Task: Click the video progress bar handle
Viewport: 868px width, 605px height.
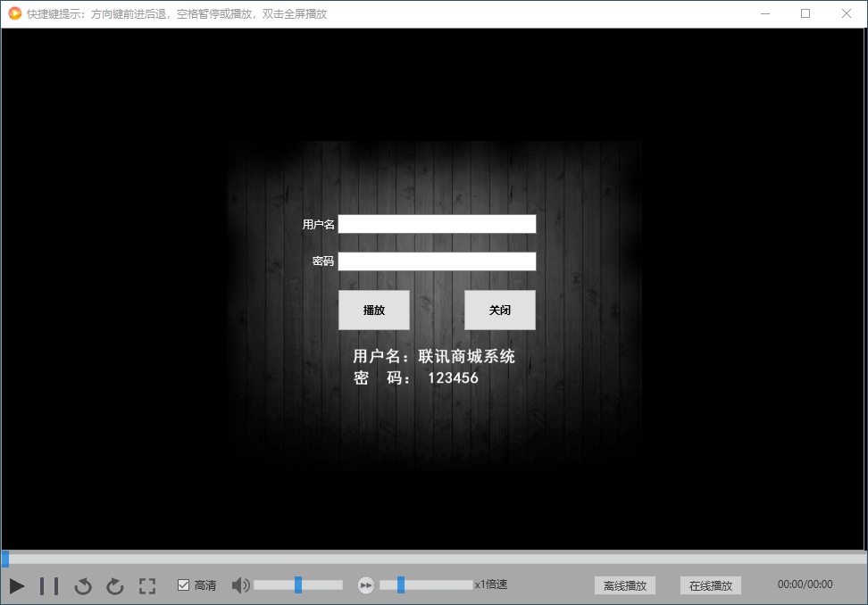Action: click(x=5, y=559)
